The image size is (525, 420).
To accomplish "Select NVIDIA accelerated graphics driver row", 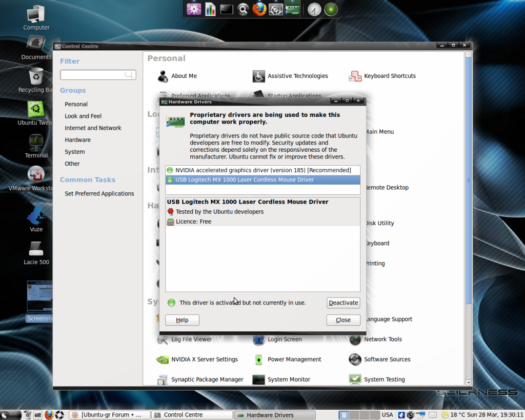I will click(x=263, y=170).
